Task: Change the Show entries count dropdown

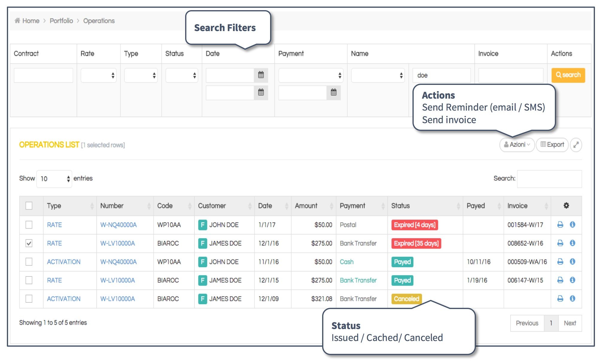Action: click(x=54, y=179)
